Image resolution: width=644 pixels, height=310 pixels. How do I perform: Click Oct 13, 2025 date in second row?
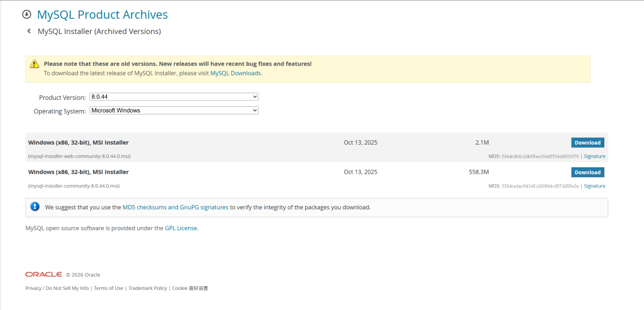point(360,172)
